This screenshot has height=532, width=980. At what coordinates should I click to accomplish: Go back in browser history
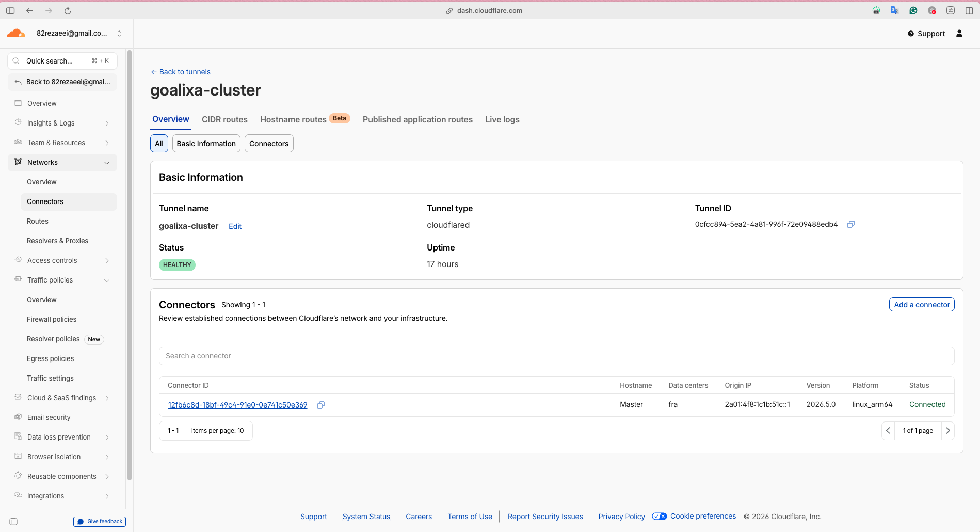click(x=29, y=10)
